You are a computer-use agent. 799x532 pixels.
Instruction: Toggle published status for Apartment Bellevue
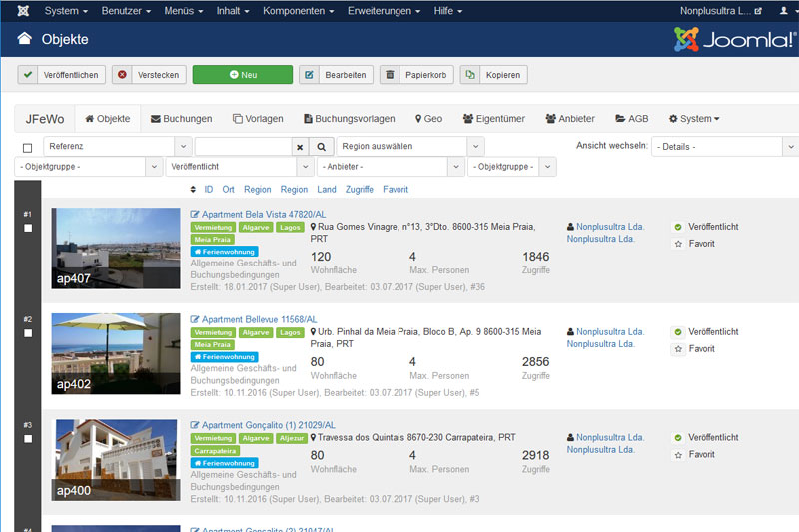678,332
